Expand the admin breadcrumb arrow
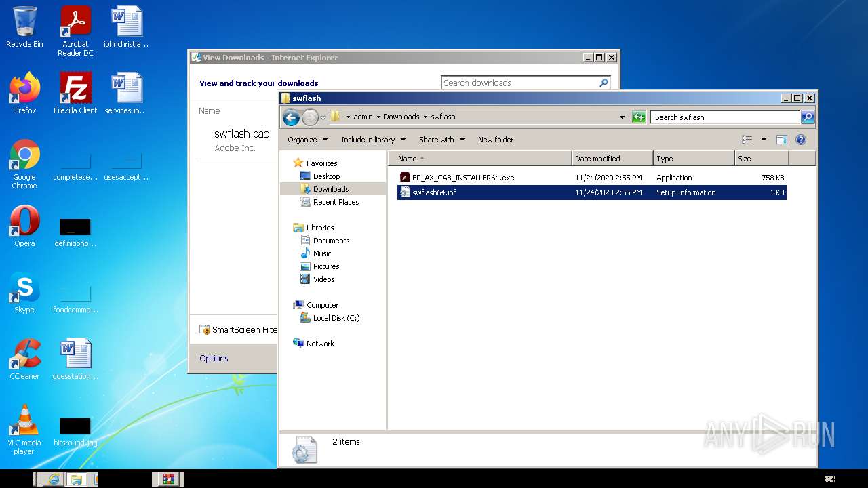868x488 pixels. click(x=378, y=117)
